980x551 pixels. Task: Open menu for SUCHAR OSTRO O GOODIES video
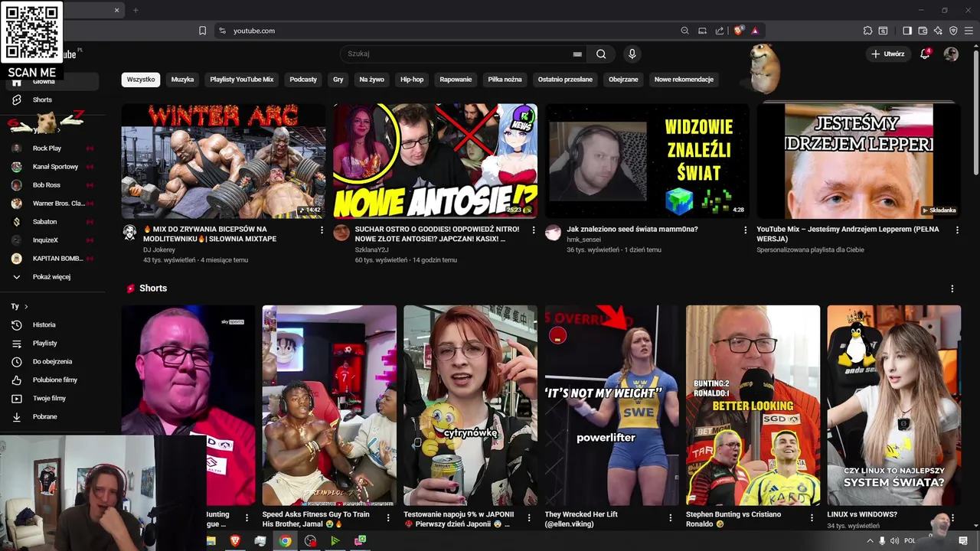pos(534,230)
